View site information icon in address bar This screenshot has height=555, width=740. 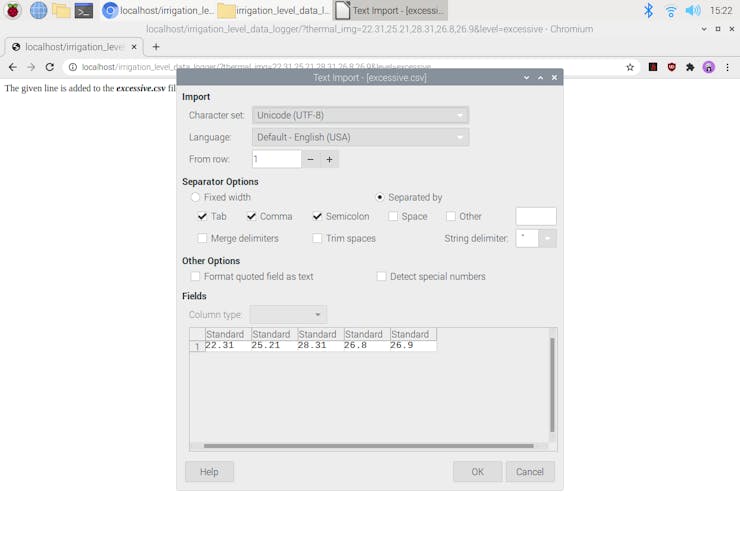coord(73,67)
